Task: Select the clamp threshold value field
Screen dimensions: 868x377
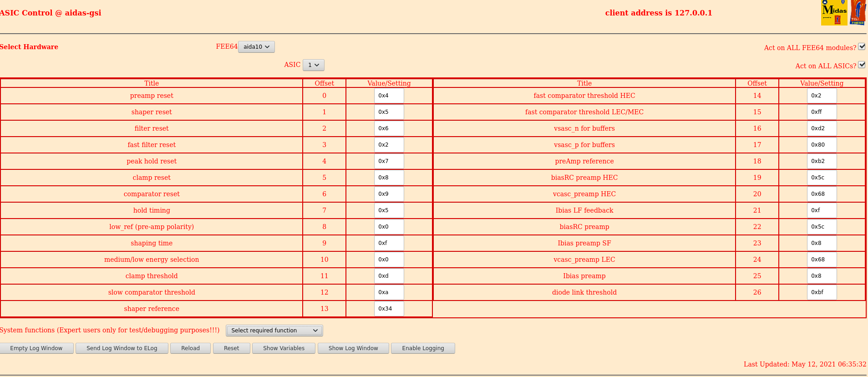Action: 389,276
